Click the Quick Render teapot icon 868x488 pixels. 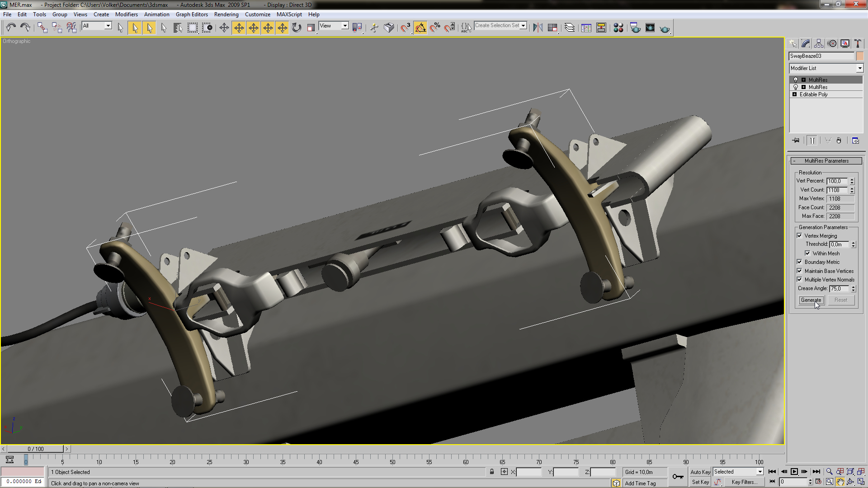coord(665,28)
